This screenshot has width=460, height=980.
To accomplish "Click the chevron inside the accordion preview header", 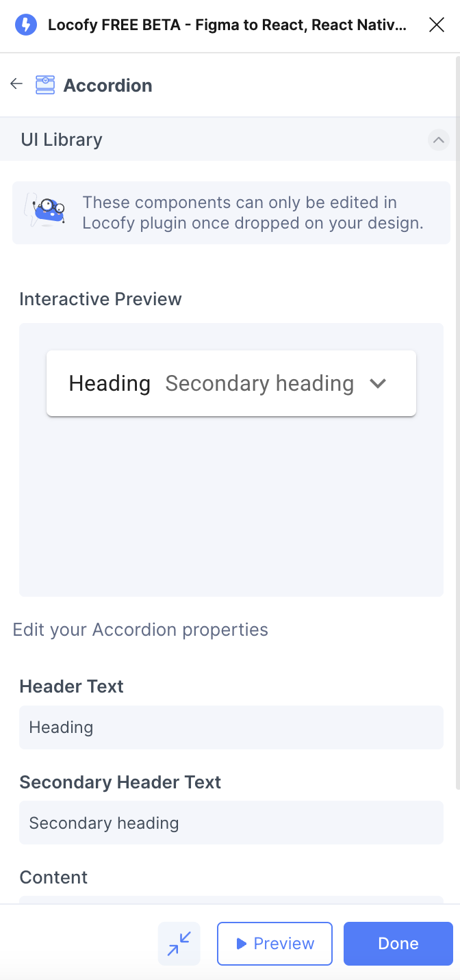I will coord(377,384).
